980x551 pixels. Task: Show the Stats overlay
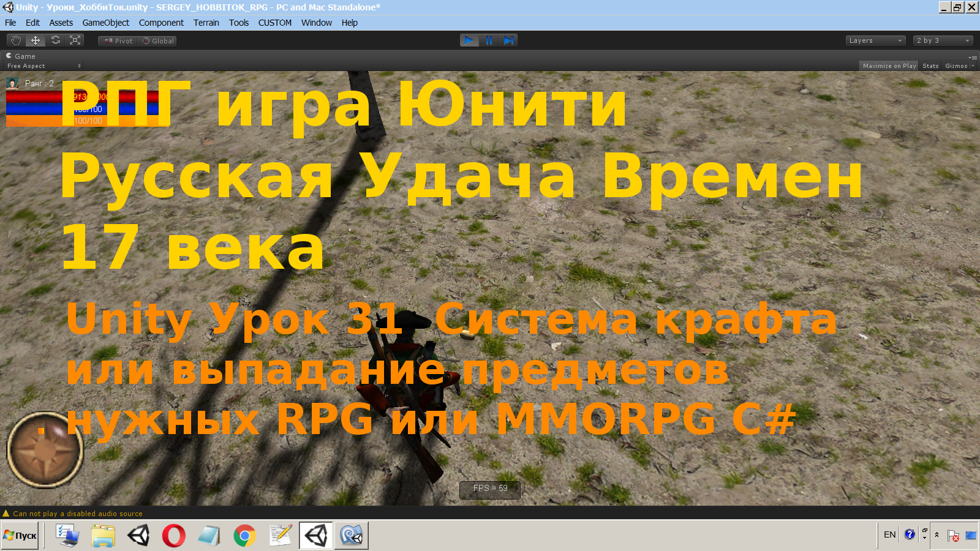point(930,66)
